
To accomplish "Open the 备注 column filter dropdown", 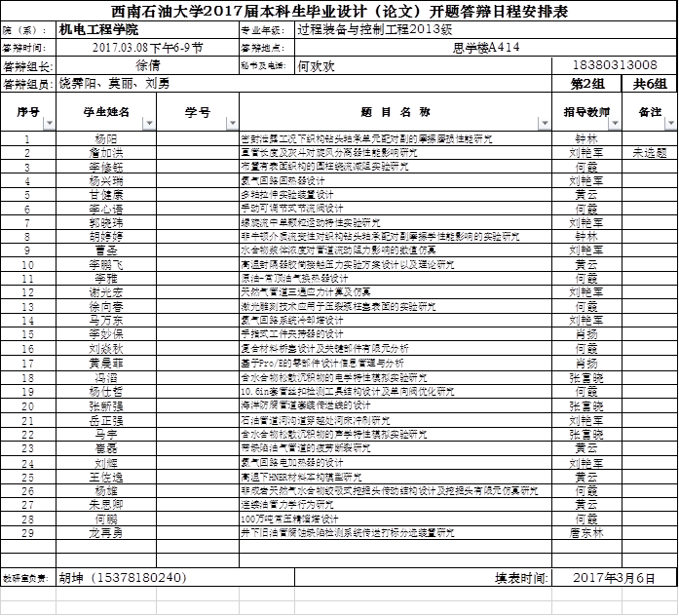I will pyautogui.click(x=670, y=124).
